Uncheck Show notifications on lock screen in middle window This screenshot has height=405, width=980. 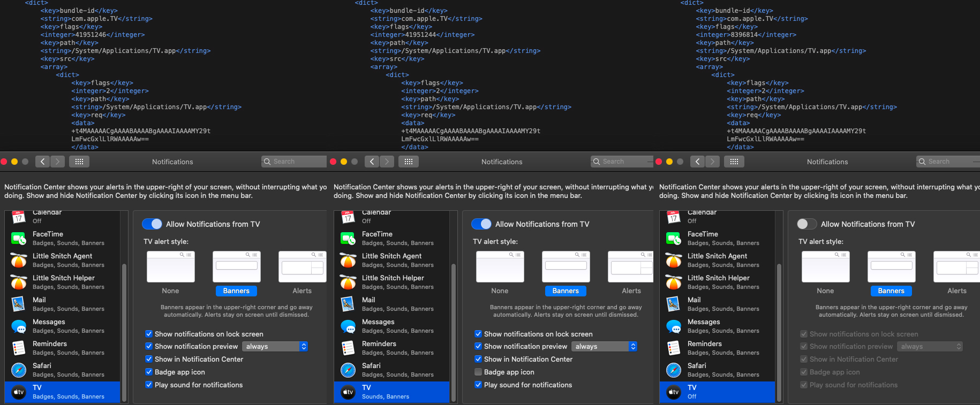479,334
